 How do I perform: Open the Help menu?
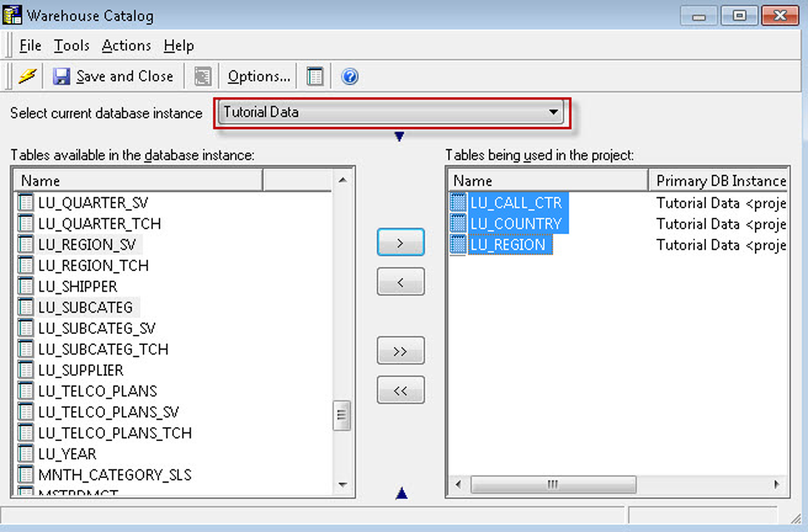click(x=179, y=46)
